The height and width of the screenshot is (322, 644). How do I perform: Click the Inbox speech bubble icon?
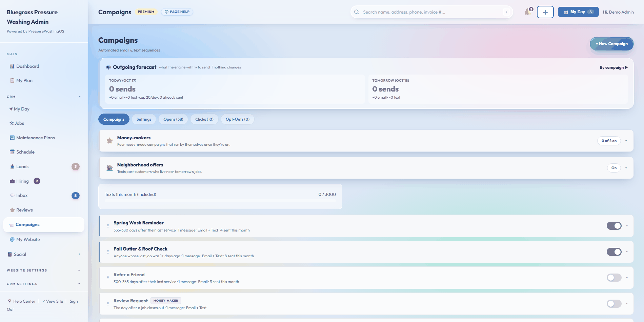[x=12, y=196]
